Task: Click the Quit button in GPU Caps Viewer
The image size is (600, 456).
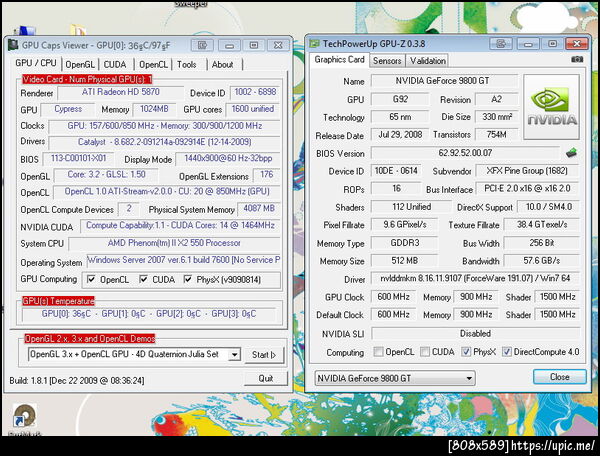Action: click(265, 379)
